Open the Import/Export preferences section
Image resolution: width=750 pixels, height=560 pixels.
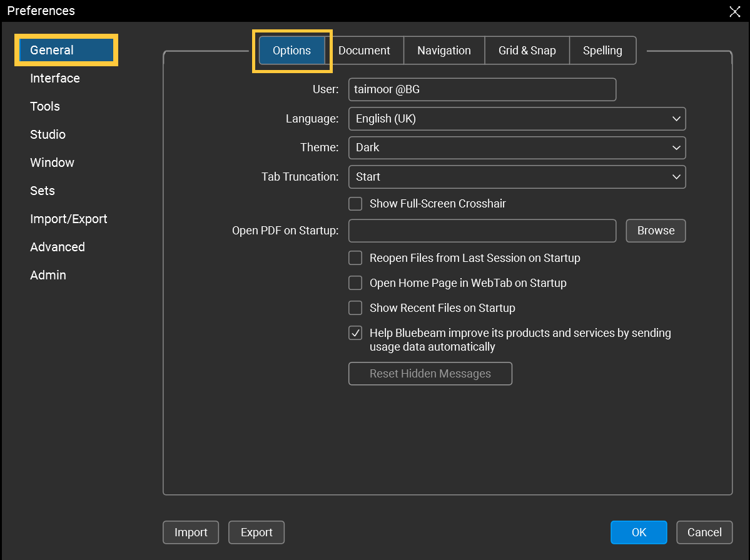click(68, 219)
